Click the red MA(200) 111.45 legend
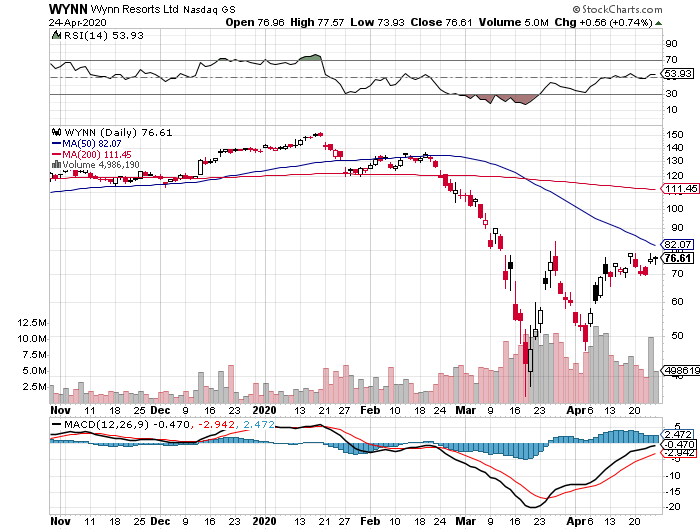Screen dimensions: 700x530 click(92, 154)
